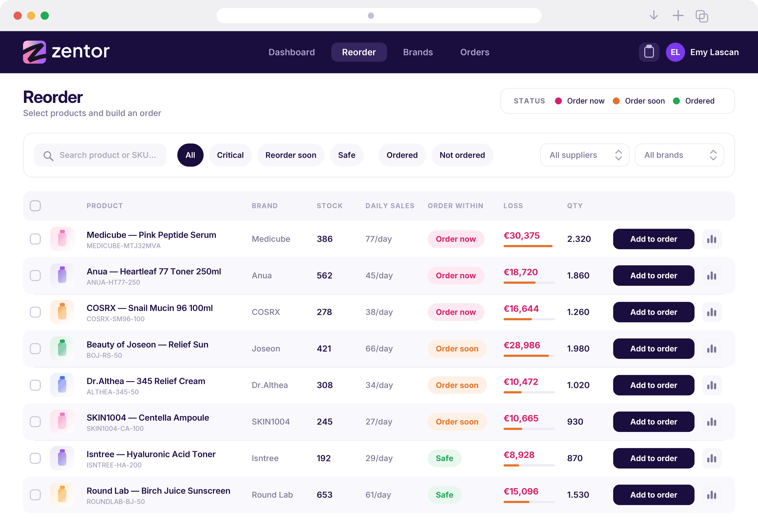Viewport: 758px width, 532px height.
Task: Open the Orders tab
Action: [x=475, y=52]
